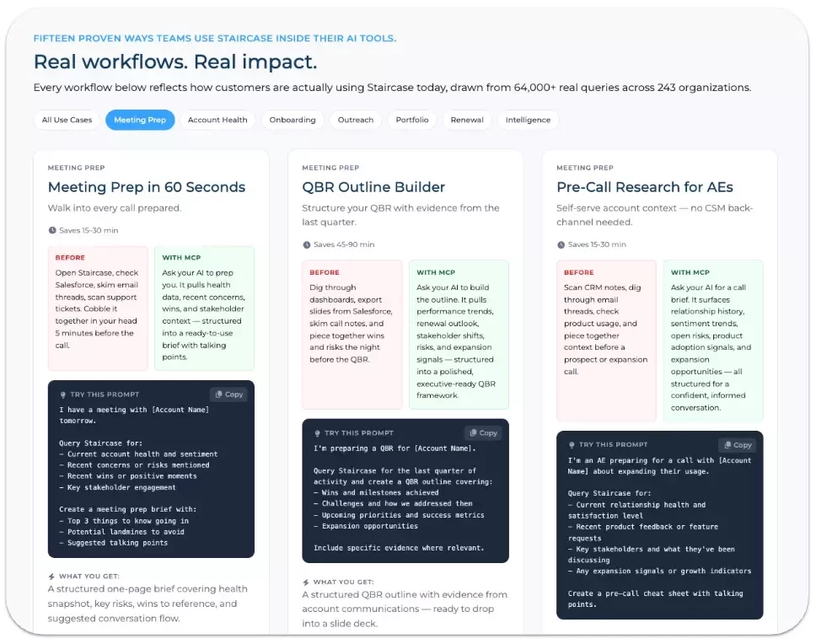
Task: Click the lightbulb icon in Pre-Call prompt header
Action: 572,445
